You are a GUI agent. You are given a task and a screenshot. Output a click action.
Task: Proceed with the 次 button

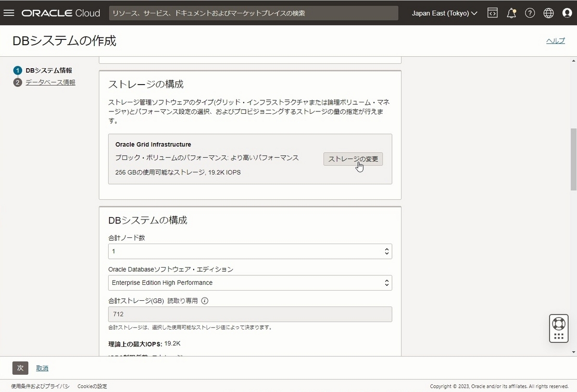click(20, 367)
